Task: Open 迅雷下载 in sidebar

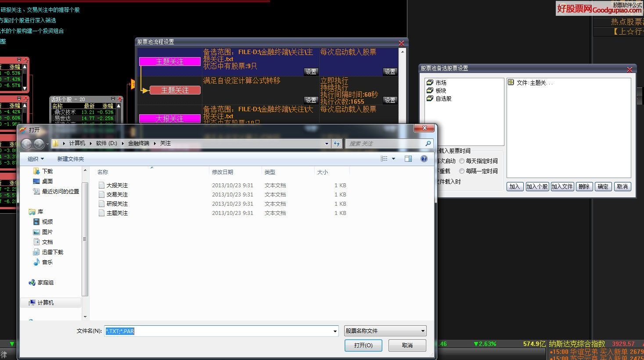Action: [48, 252]
